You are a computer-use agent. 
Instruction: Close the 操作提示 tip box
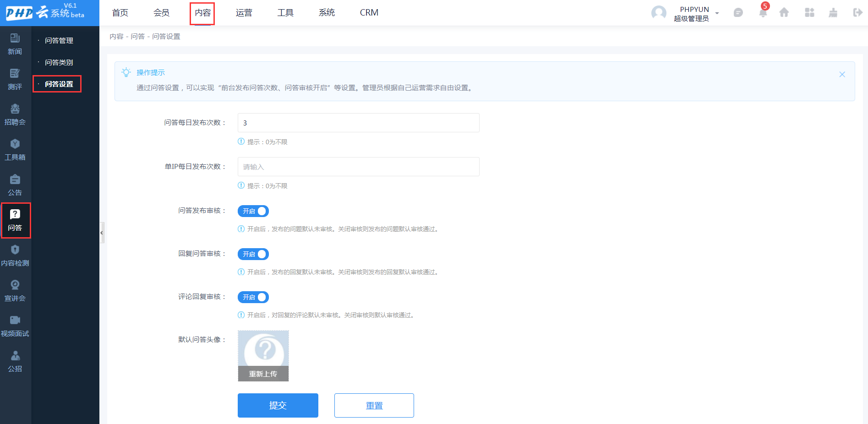842,74
